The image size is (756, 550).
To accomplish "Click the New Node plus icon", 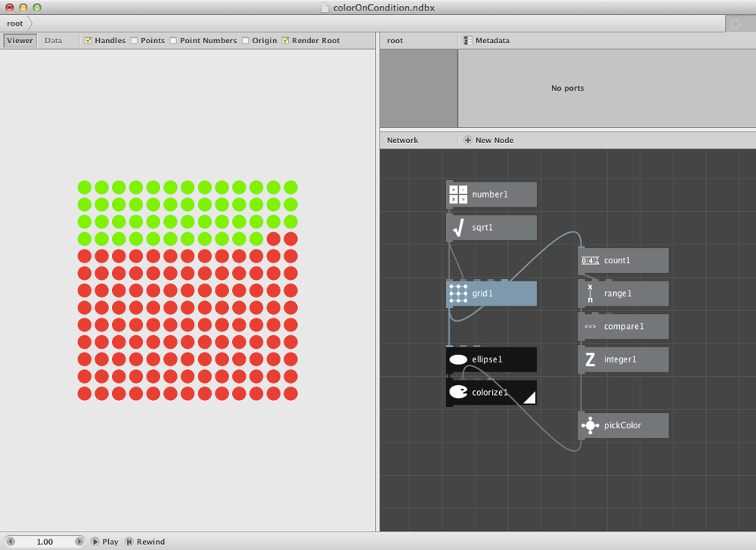I will coord(468,140).
